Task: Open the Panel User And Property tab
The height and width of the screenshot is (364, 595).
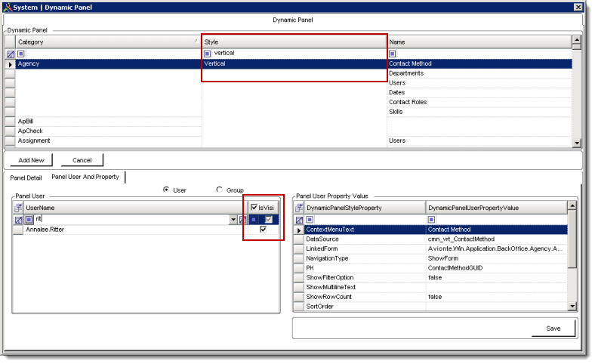Action: point(85,177)
